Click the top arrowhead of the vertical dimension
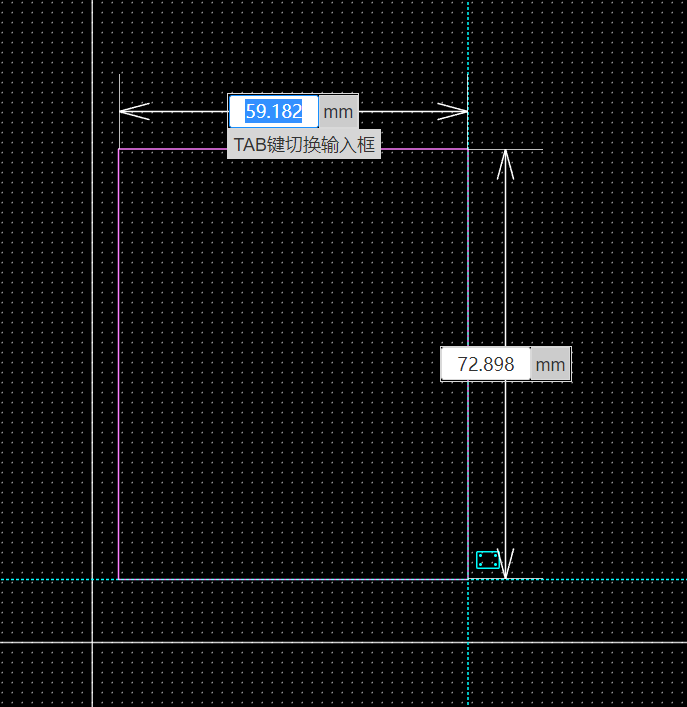 [506, 163]
